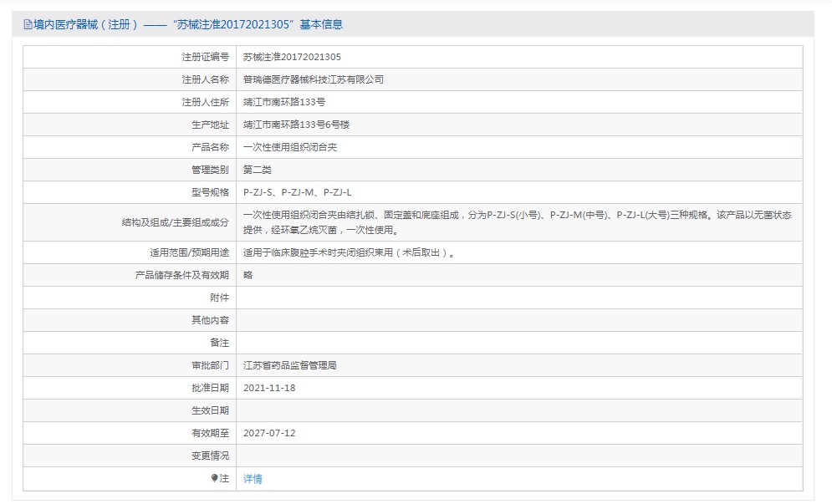The height and width of the screenshot is (504, 832).
Task: Click the 结构及组成/主要组成成分 label
Action: (x=175, y=222)
